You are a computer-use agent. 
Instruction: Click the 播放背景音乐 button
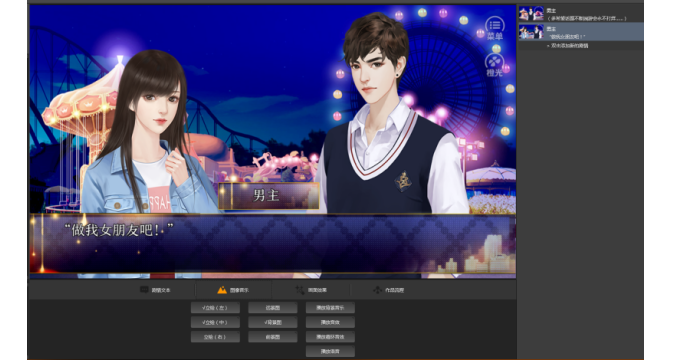tap(330, 308)
